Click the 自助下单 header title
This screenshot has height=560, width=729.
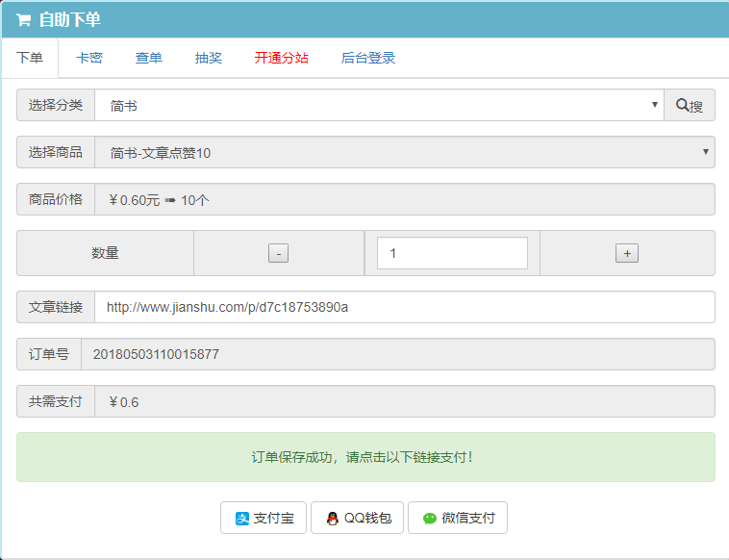click(70, 19)
